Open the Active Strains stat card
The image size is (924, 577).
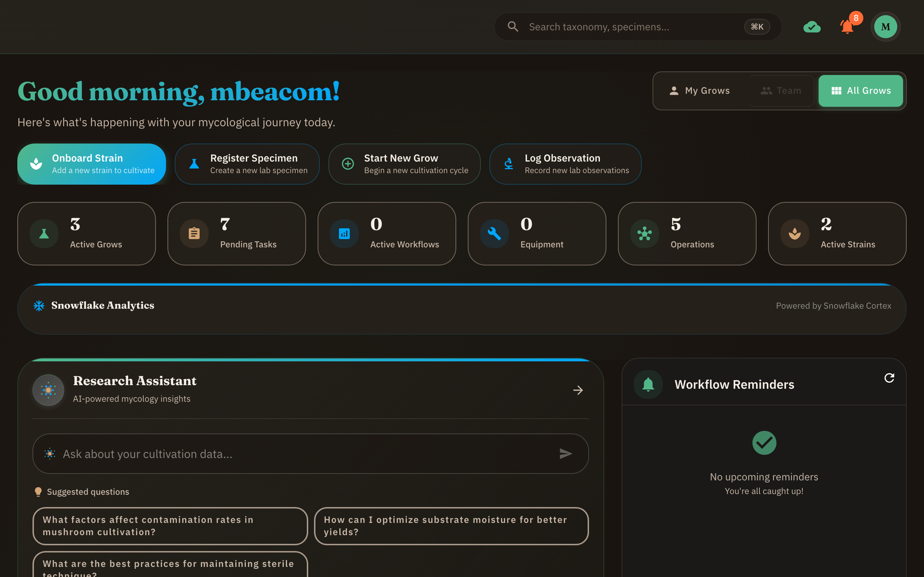[x=837, y=234]
